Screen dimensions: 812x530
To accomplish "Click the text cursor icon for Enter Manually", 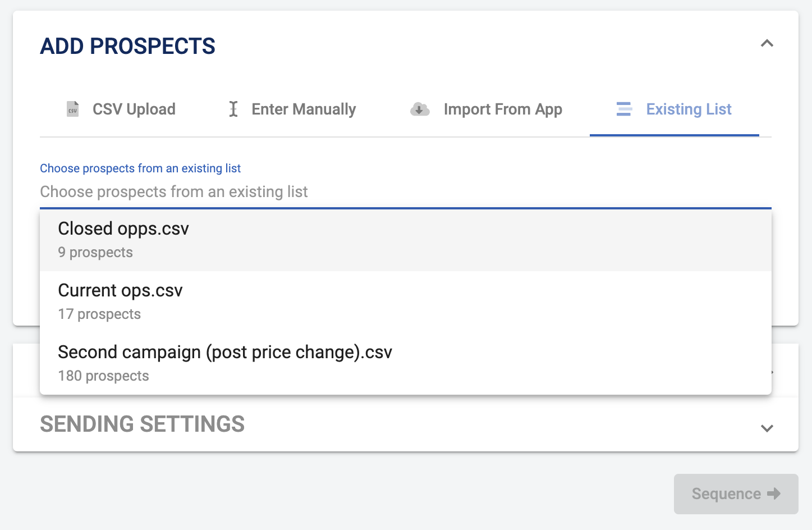I will click(x=233, y=109).
